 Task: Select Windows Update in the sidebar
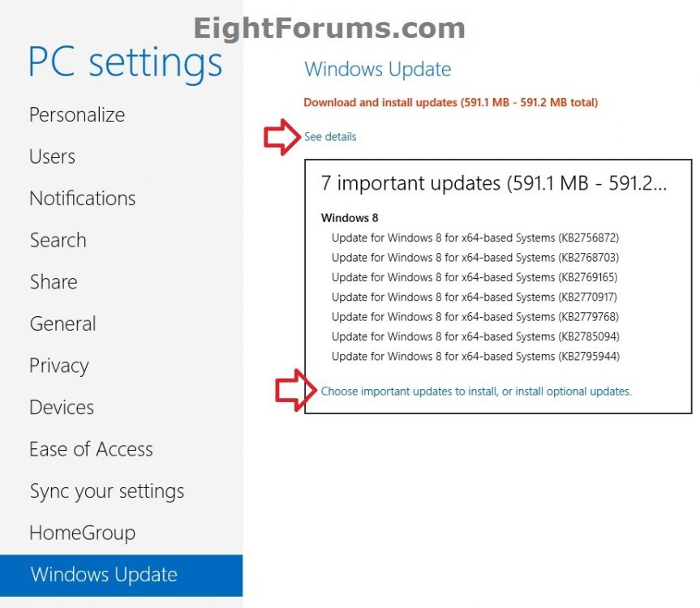[x=104, y=576]
